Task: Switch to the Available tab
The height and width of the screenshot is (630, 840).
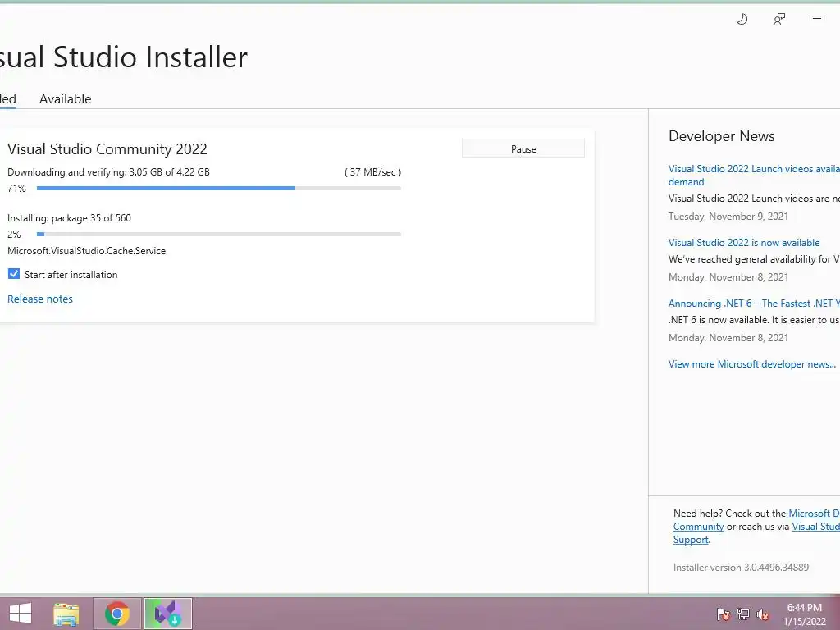Action: [x=66, y=99]
